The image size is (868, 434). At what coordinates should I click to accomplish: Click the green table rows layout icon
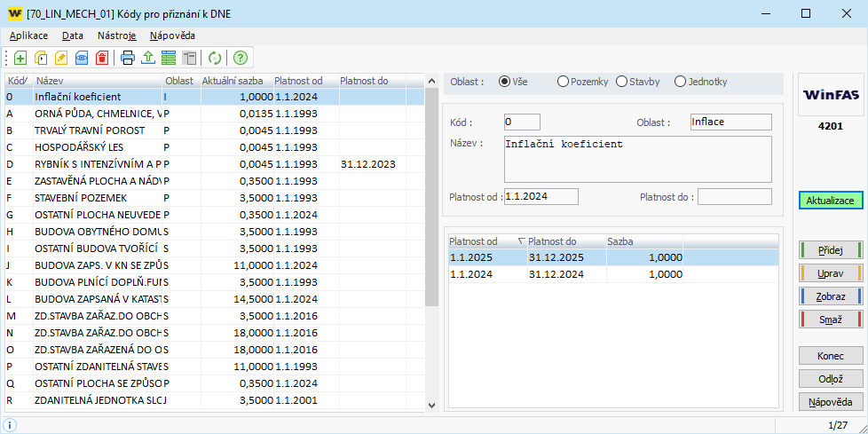[169, 58]
